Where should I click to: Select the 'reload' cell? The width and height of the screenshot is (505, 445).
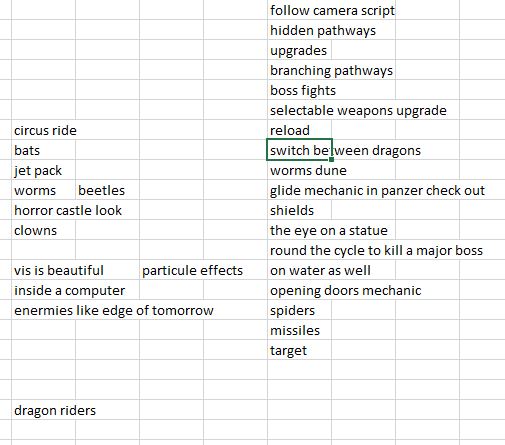(299, 130)
